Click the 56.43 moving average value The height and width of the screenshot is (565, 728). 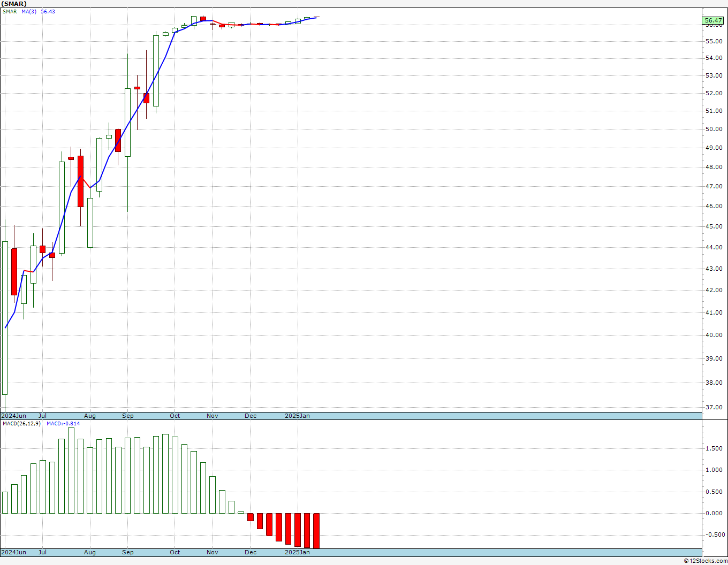tap(48, 11)
